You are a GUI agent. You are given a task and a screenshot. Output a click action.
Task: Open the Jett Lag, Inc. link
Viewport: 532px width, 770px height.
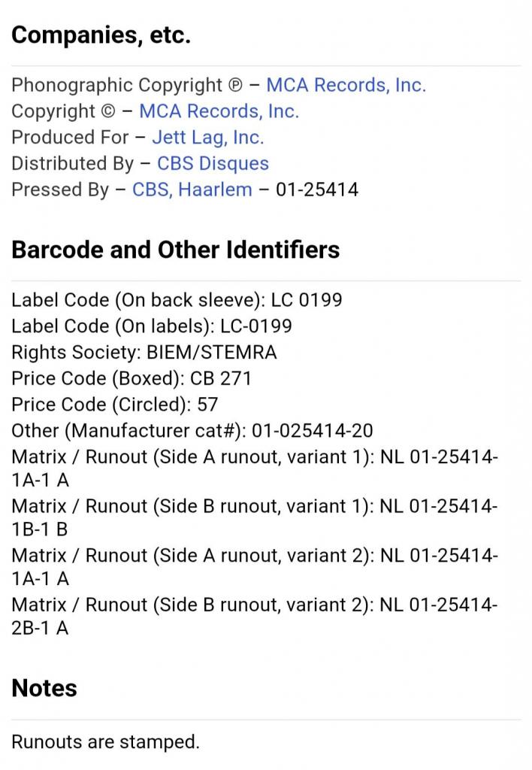207,138
